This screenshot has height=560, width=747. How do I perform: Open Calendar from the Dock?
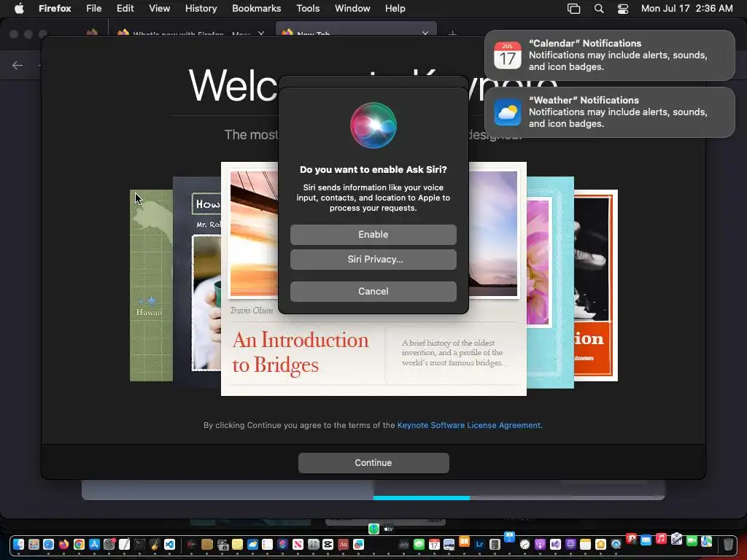[435, 544]
